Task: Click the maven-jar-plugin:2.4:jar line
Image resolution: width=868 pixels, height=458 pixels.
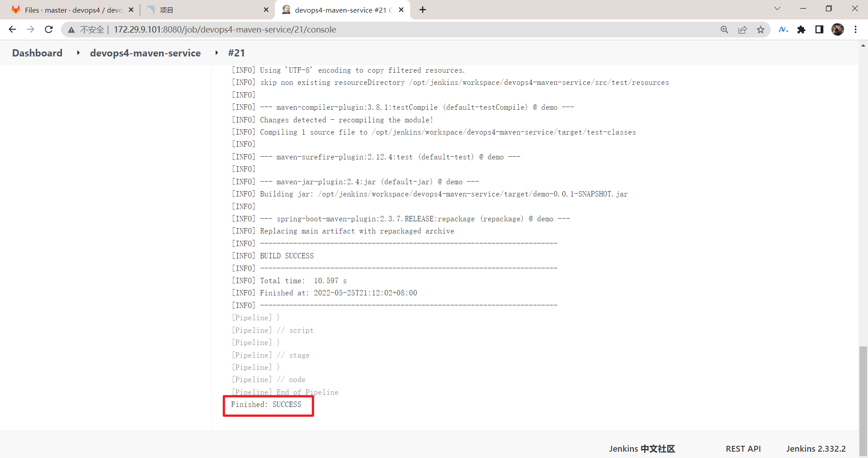Action: click(355, 182)
